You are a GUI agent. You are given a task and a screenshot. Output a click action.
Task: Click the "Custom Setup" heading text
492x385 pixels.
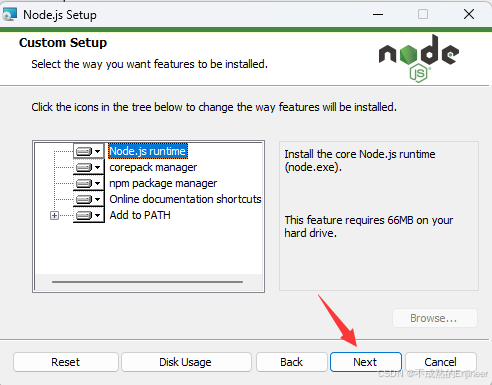(x=63, y=43)
